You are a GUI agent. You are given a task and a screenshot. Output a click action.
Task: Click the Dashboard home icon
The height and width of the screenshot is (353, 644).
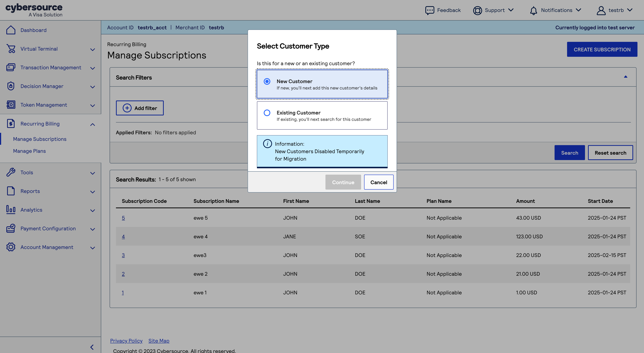(x=11, y=30)
